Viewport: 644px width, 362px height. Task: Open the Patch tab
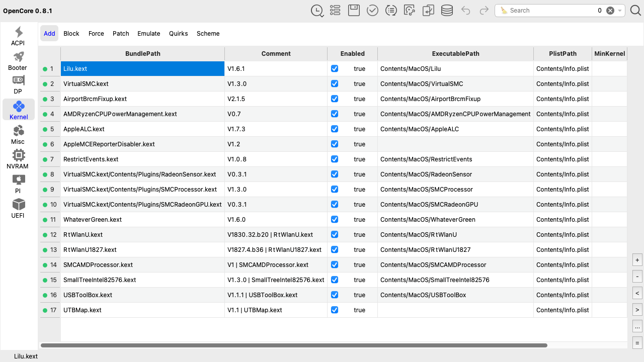[121, 34]
